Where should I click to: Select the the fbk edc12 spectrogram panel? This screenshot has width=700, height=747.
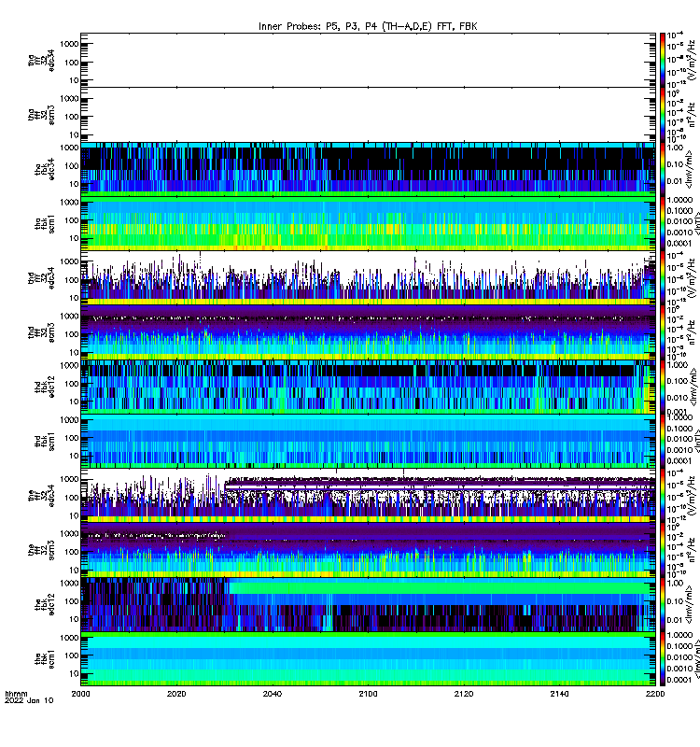pyautogui.click(x=368, y=604)
